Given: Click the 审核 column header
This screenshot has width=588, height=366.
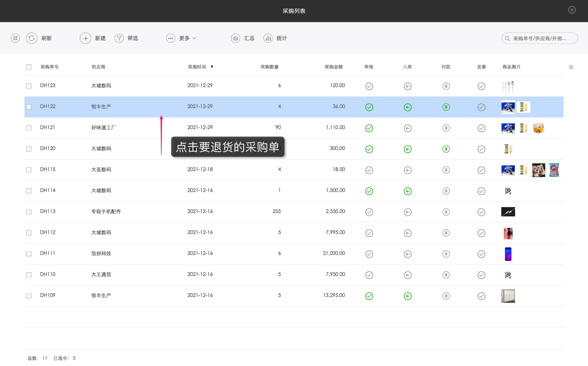Looking at the screenshot, I should coord(369,67).
